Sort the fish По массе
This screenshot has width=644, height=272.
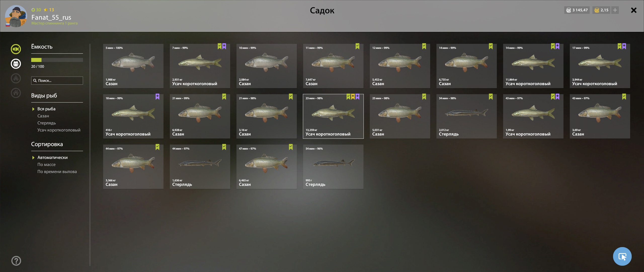[x=47, y=165]
